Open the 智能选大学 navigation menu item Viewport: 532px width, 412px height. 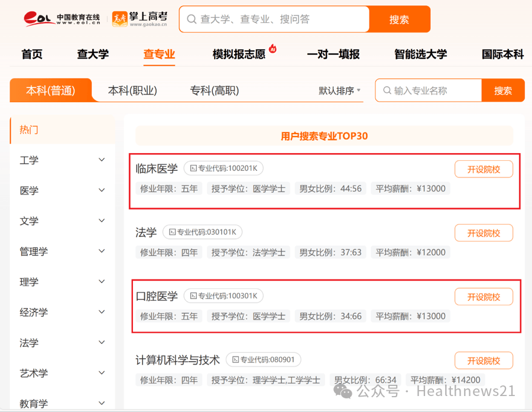(420, 54)
